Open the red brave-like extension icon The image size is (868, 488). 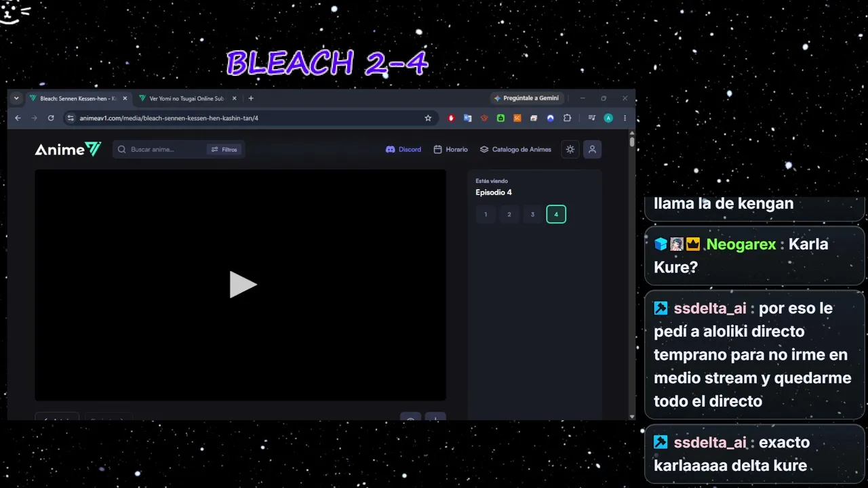point(484,118)
